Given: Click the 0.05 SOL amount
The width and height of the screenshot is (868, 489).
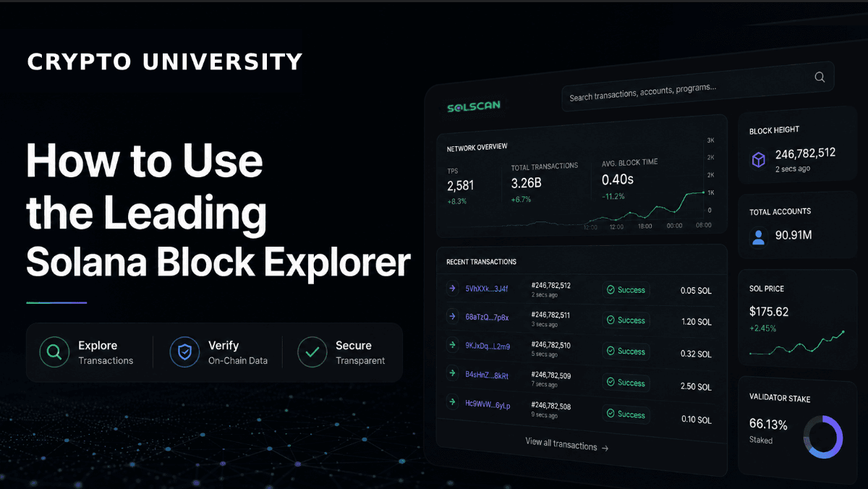Looking at the screenshot, I should click(x=696, y=291).
